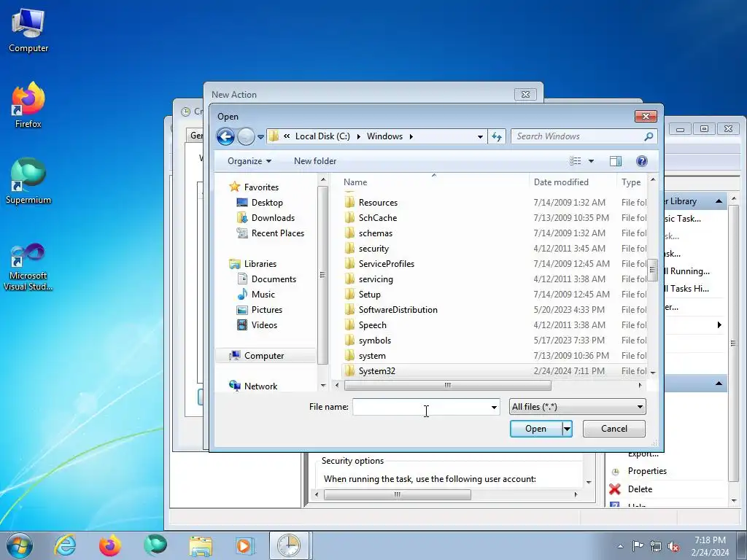Screen dimensions: 747x560
Task: Collapse the Library section in Actions pane
Action: [x=719, y=201]
